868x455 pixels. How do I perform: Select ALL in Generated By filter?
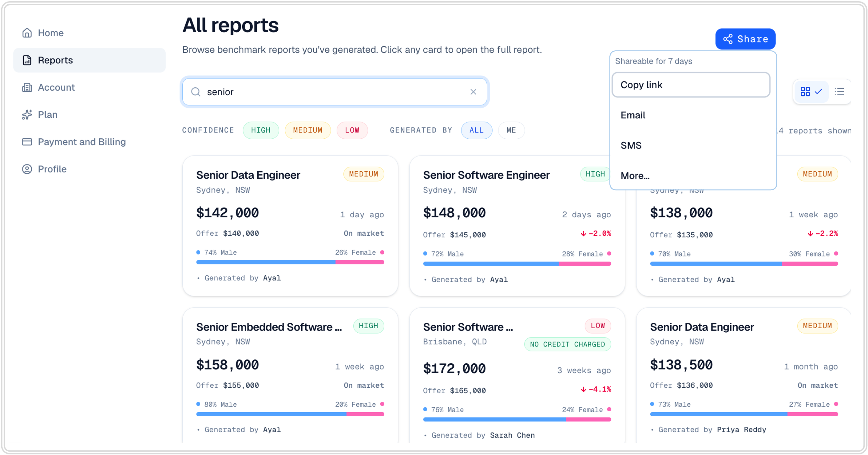(x=477, y=130)
